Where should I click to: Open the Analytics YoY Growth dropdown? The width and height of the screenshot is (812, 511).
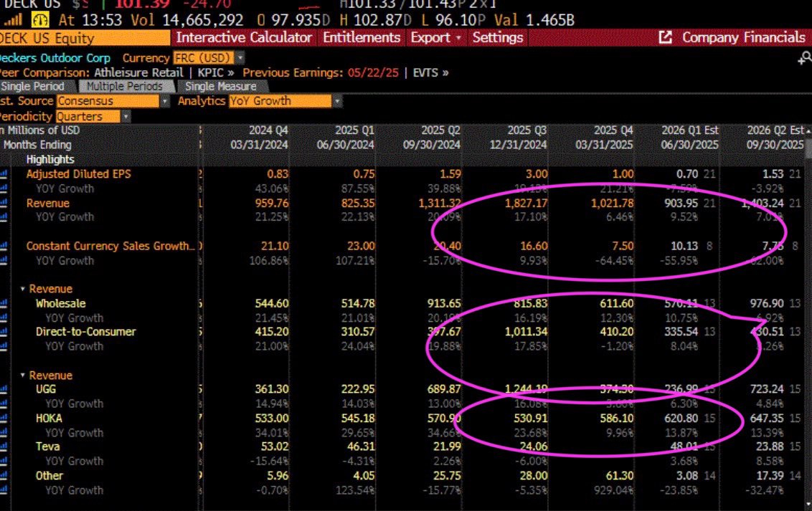coord(337,101)
